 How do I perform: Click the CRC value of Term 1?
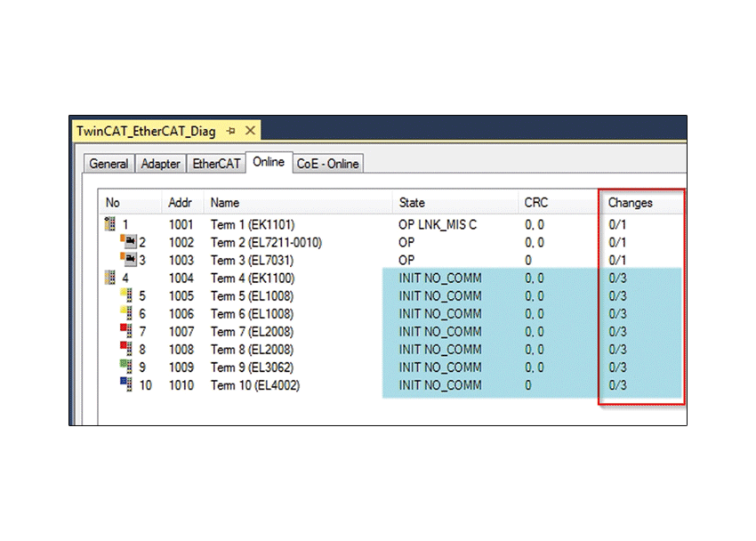coord(535,225)
